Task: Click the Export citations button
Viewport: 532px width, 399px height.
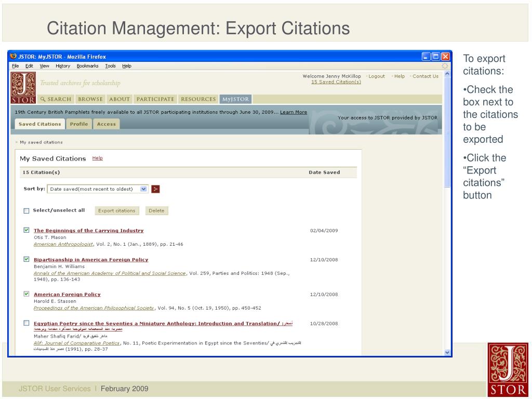Action: click(x=117, y=211)
